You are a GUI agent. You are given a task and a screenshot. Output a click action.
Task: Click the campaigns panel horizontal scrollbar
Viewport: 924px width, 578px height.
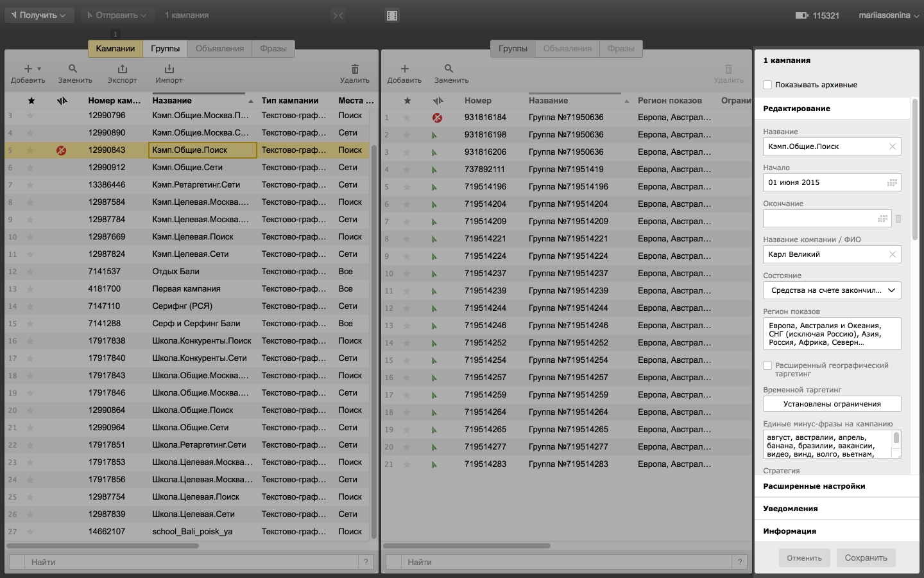103,546
